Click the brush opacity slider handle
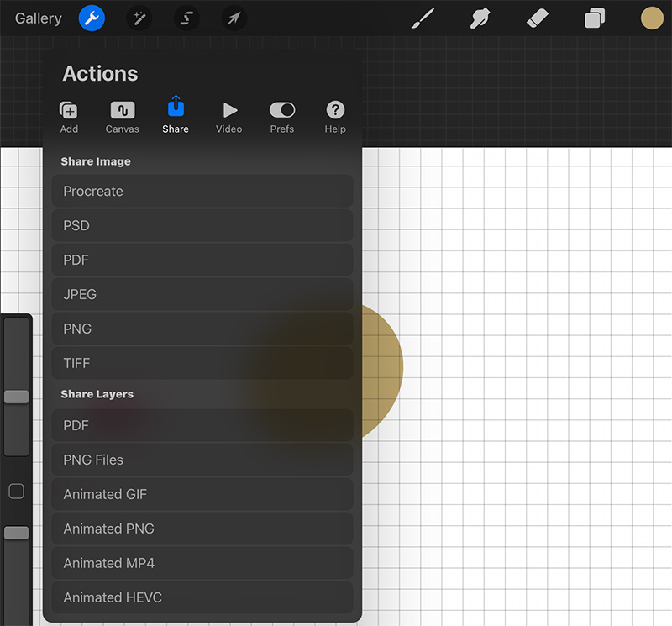The image size is (672, 626). click(x=16, y=533)
